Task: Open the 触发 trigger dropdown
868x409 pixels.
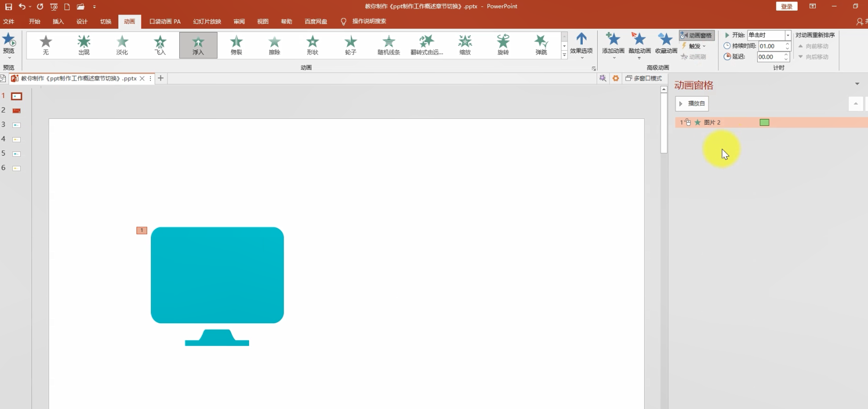Action: click(694, 46)
